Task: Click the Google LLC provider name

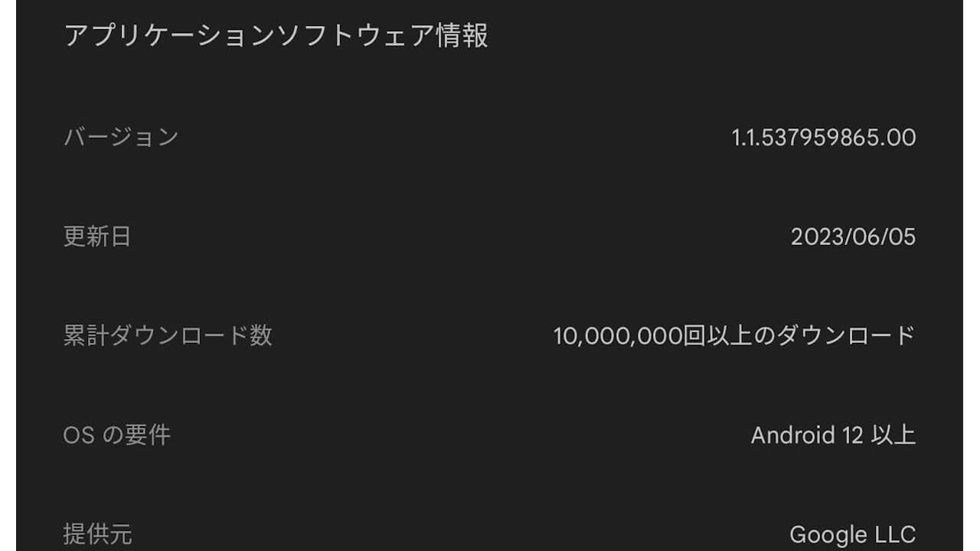Action: click(x=852, y=534)
